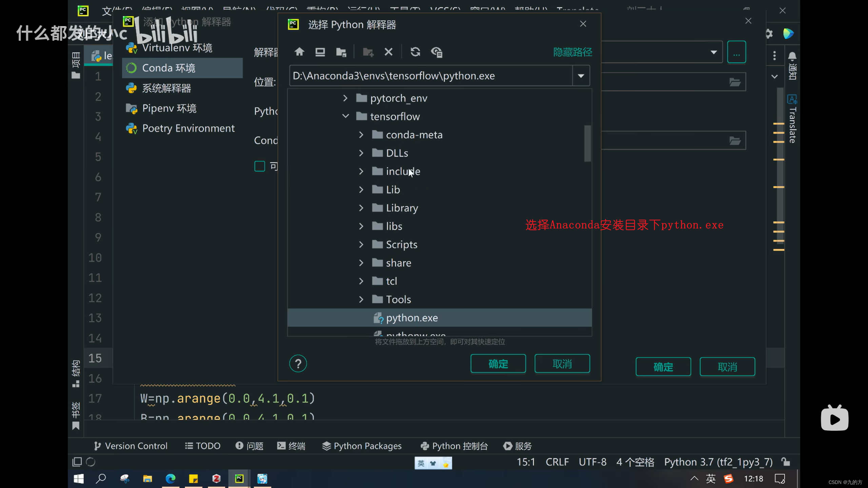Image resolution: width=868 pixels, height=488 pixels.
Task: Open the Translate side panel
Action: (792, 119)
